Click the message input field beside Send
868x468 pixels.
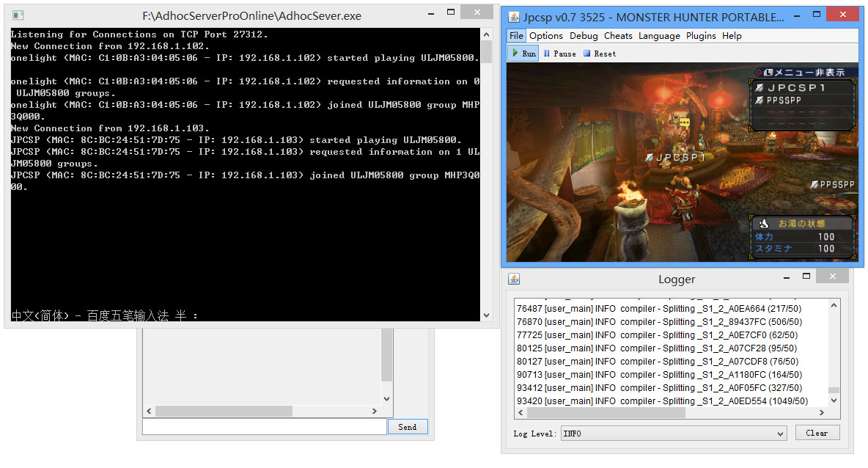(x=264, y=427)
